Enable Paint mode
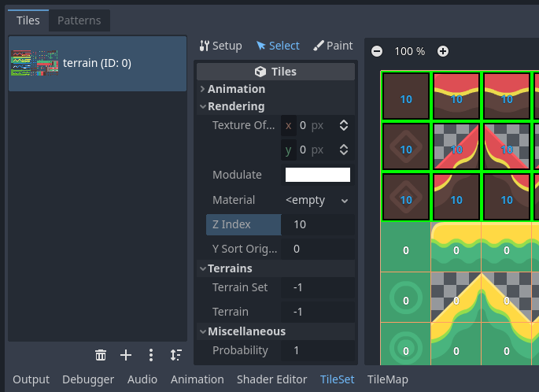The image size is (539, 392). [x=333, y=46]
